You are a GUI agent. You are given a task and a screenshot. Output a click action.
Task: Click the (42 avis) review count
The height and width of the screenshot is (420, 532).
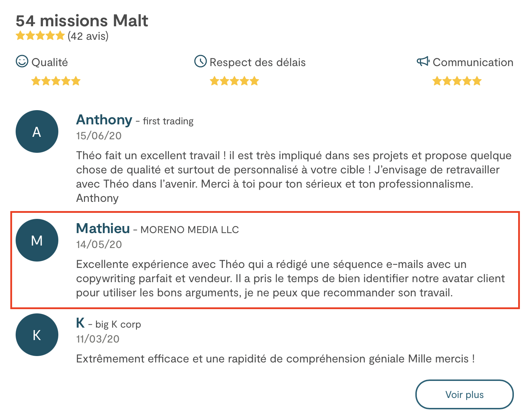pos(88,36)
